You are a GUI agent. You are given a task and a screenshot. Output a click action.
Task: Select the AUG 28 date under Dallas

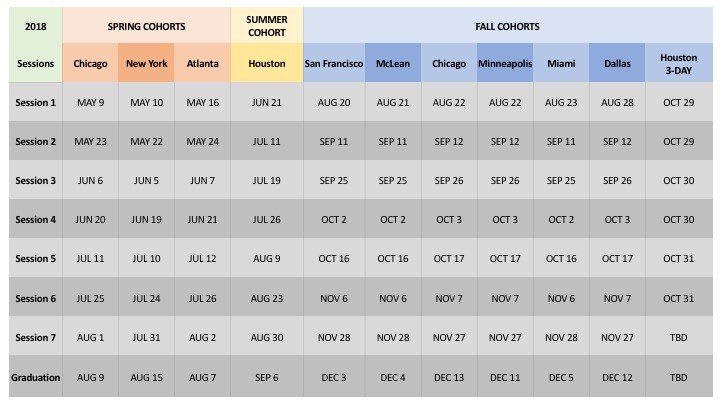617,103
